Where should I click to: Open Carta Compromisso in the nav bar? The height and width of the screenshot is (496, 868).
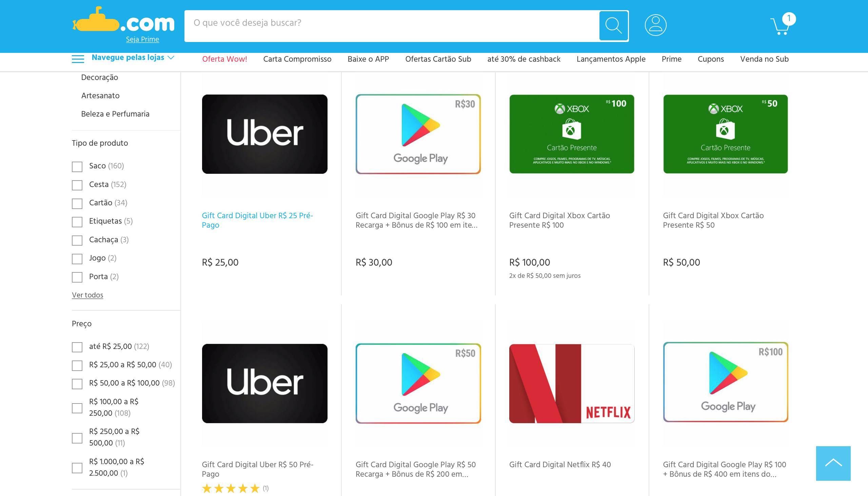297,59
